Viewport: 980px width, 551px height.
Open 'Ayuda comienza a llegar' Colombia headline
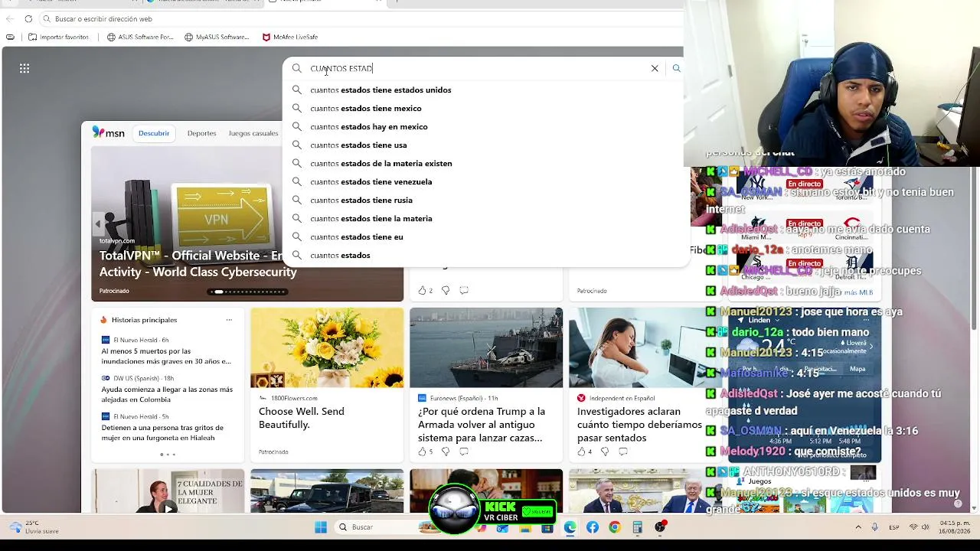167,394
